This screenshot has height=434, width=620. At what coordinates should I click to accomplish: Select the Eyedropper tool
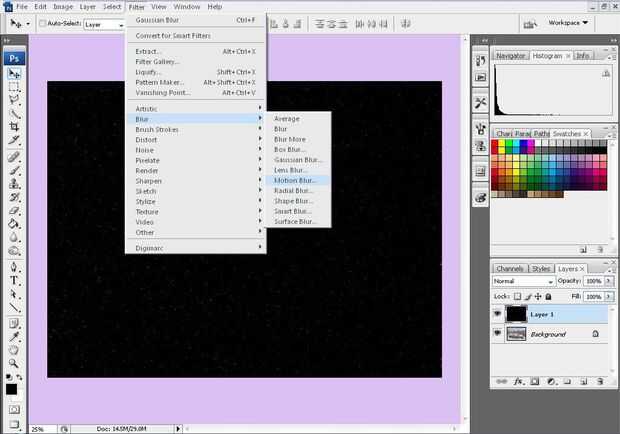(14, 337)
